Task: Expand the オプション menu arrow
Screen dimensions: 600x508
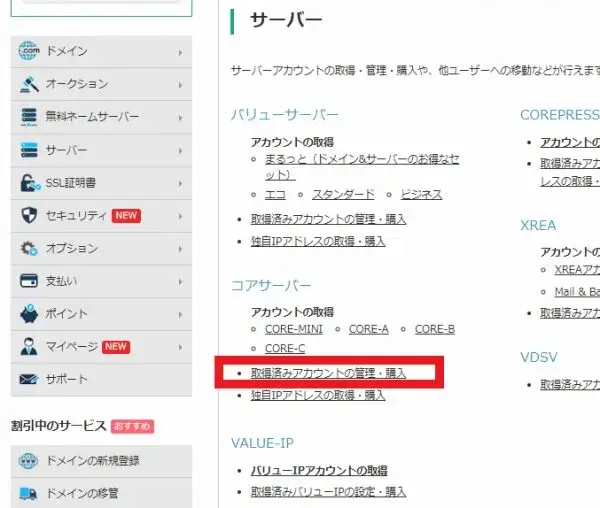Action: [x=180, y=249]
